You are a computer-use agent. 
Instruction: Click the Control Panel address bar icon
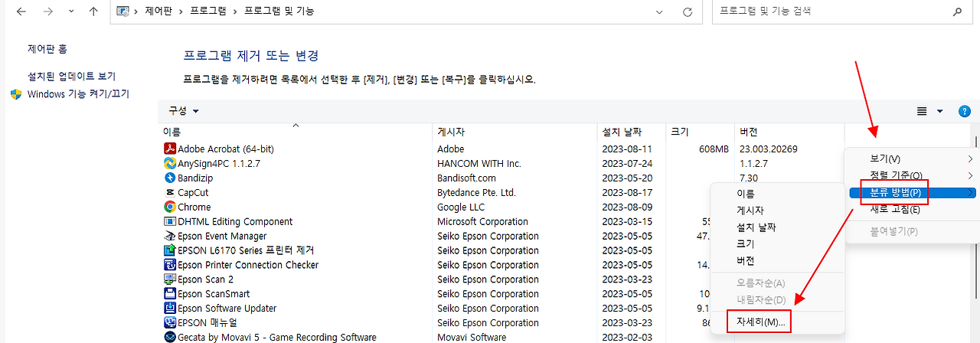click(x=122, y=11)
